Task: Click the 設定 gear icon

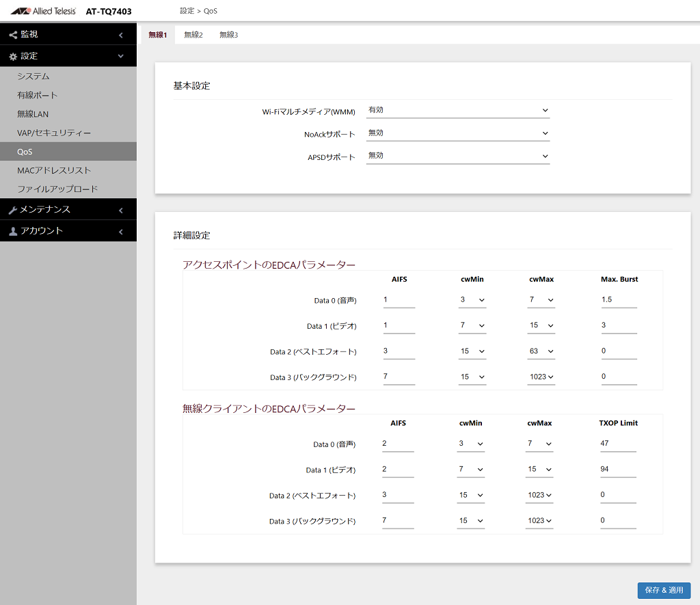Action: 13,57
